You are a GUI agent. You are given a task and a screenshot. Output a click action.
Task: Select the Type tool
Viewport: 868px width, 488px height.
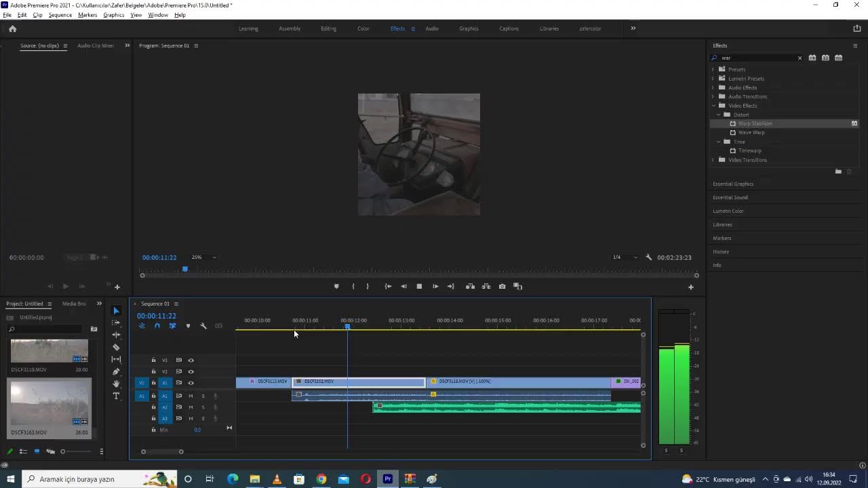pyautogui.click(x=116, y=396)
